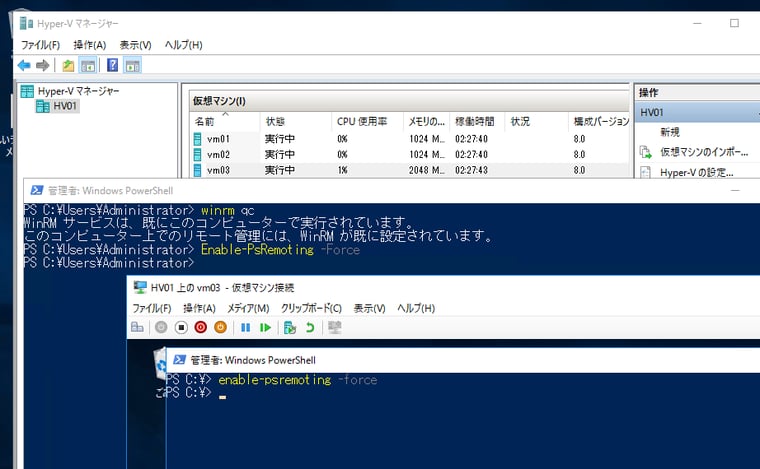This screenshot has width=760, height=469.
Task: Sort by メモリの... column header
Action: [x=426, y=122]
